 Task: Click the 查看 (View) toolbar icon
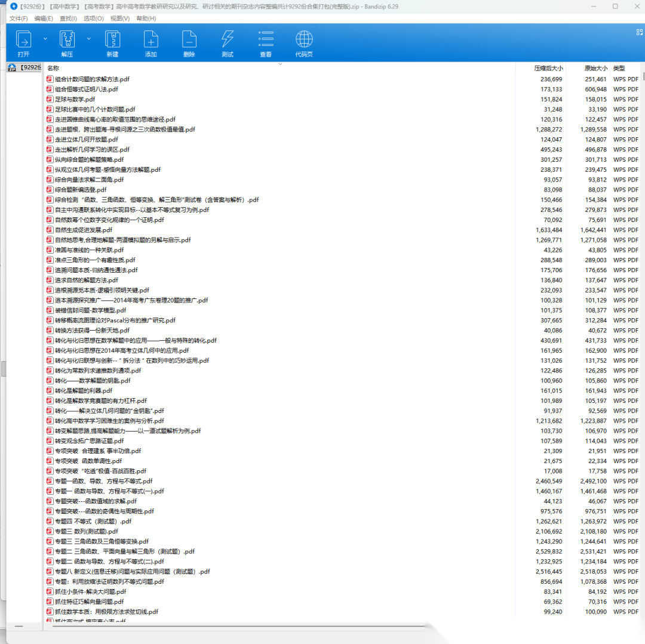266,40
